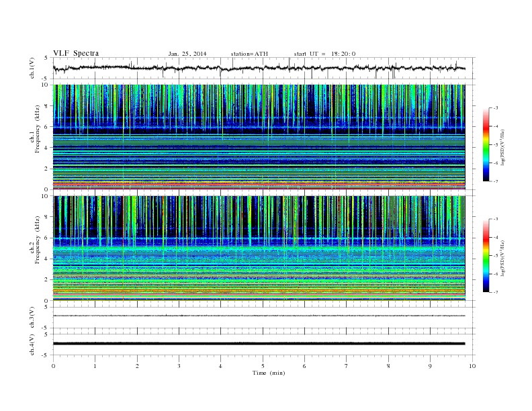
Task: Click the "ch.3(V)" axis label
Action: point(32,318)
